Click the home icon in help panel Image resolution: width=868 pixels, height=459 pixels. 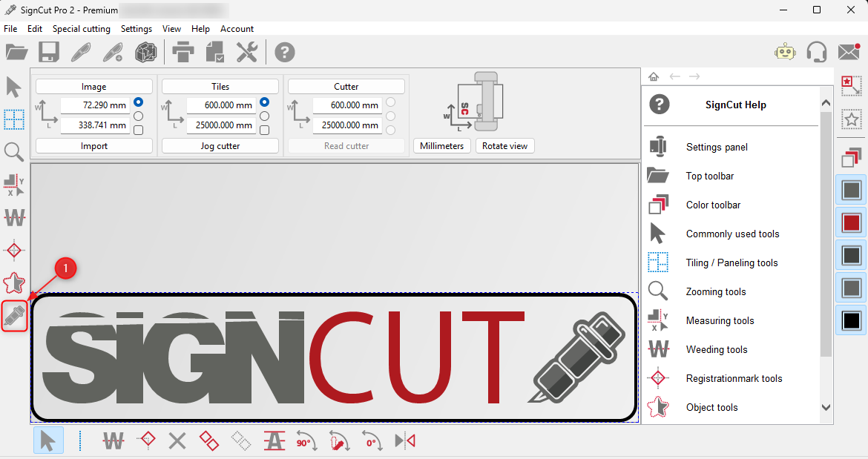[654, 76]
